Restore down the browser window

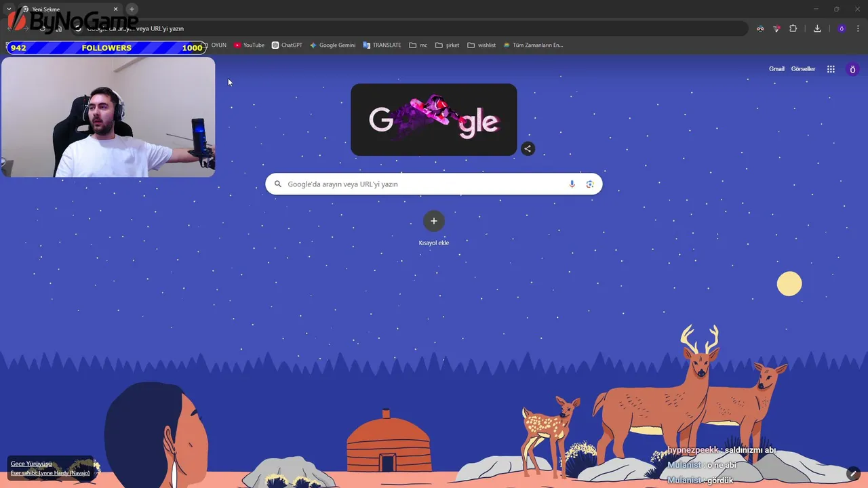pyautogui.click(x=836, y=9)
